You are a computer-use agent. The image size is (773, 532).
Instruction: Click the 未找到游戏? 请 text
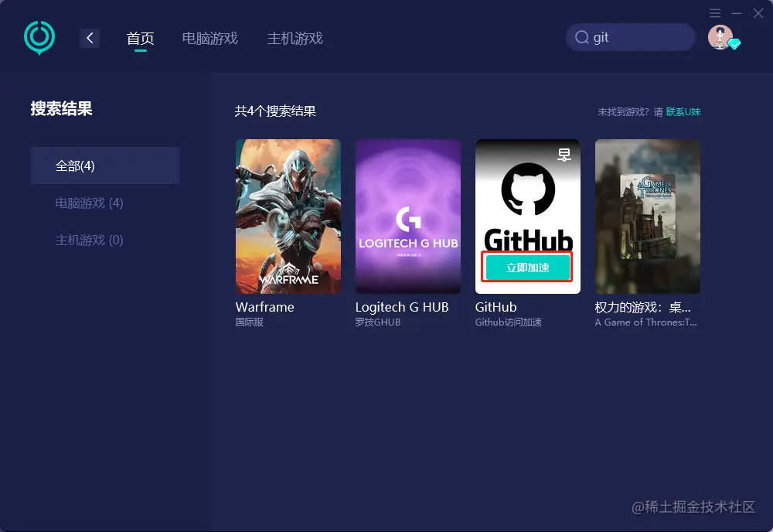pos(630,112)
